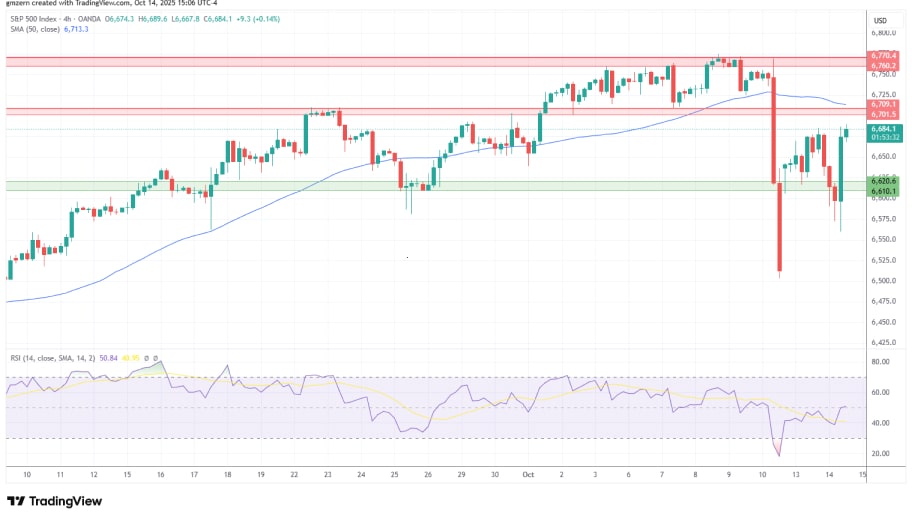Image resolution: width=912 pixels, height=513 pixels.
Task: Click the 6,800.0 price axis tick
Action: [x=883, y=33]
